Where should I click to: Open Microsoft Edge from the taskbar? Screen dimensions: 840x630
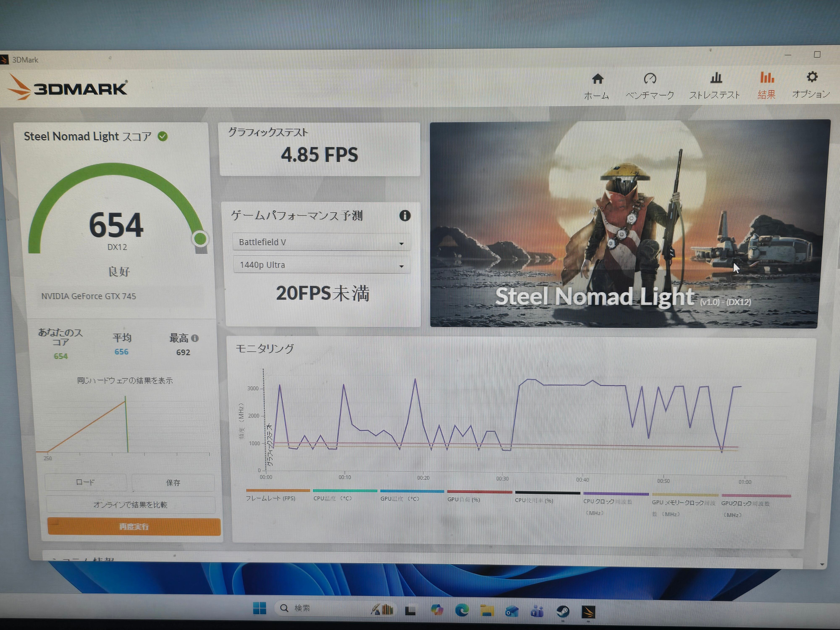coord(462,610)
